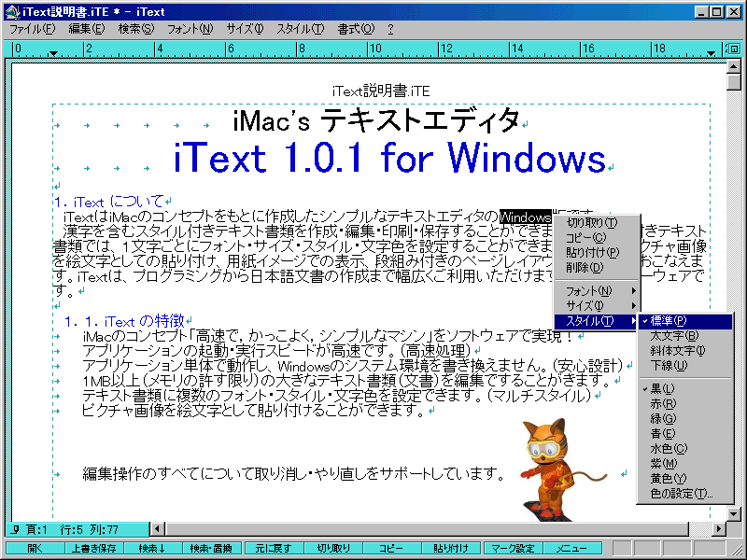Click iText app icon in title bar
Viewport: 747px width, 560px height.
[12, 11]
